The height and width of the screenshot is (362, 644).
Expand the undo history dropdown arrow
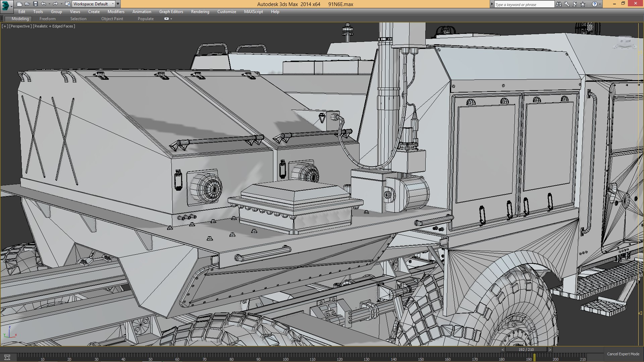tap(49, 4)
